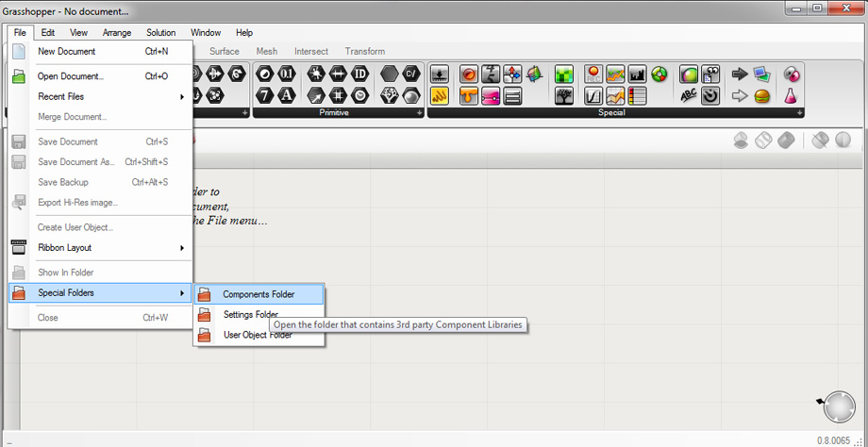
Task: Select the white outlined arrow icon
Action: [x=740, y=95]
